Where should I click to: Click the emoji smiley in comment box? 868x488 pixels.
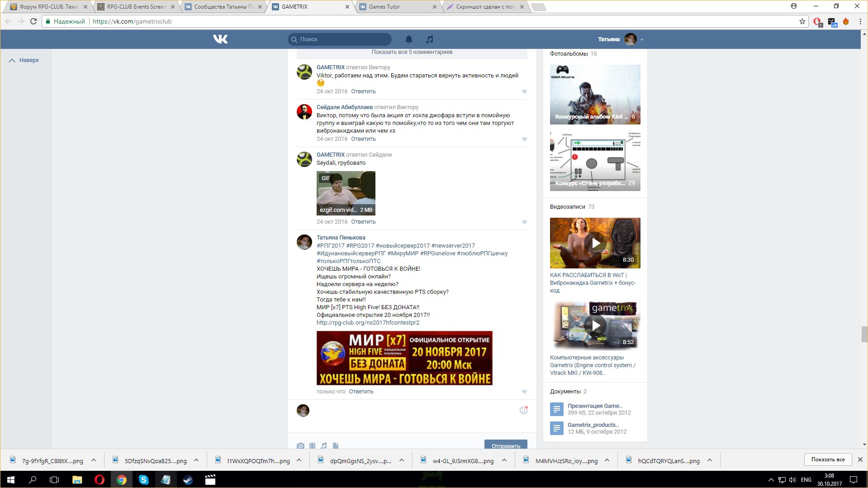pos(523,410)
